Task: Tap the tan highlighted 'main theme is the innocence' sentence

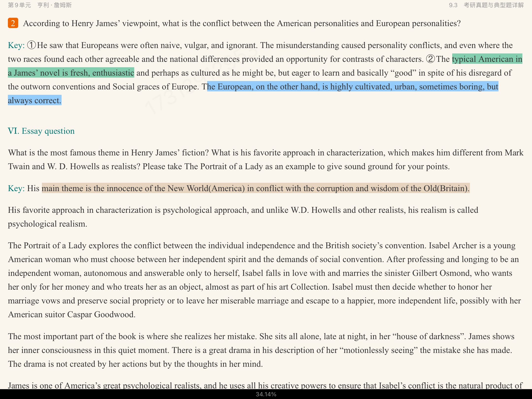Action: click(x=255, y=188)
